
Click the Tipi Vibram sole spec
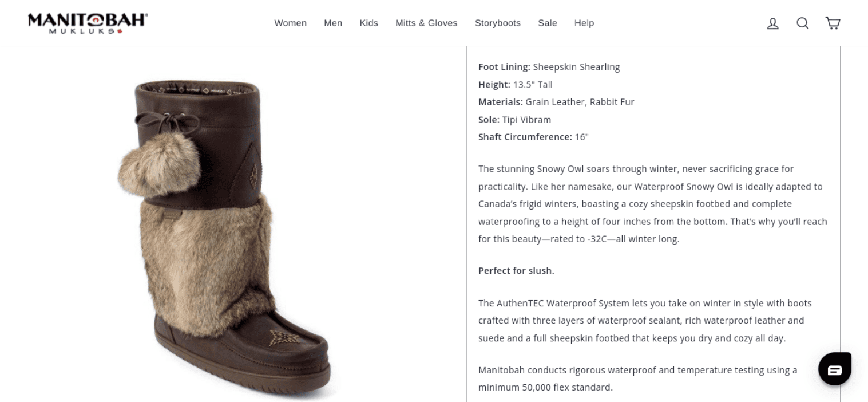[x=514, y=119]
